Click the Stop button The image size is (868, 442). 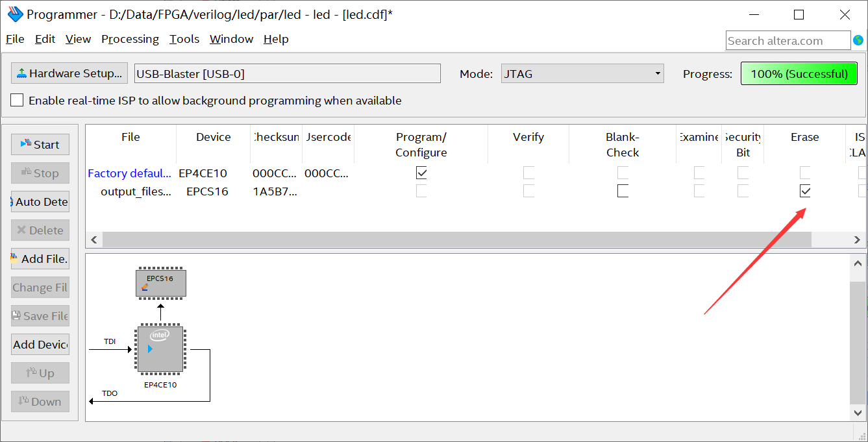40,173
